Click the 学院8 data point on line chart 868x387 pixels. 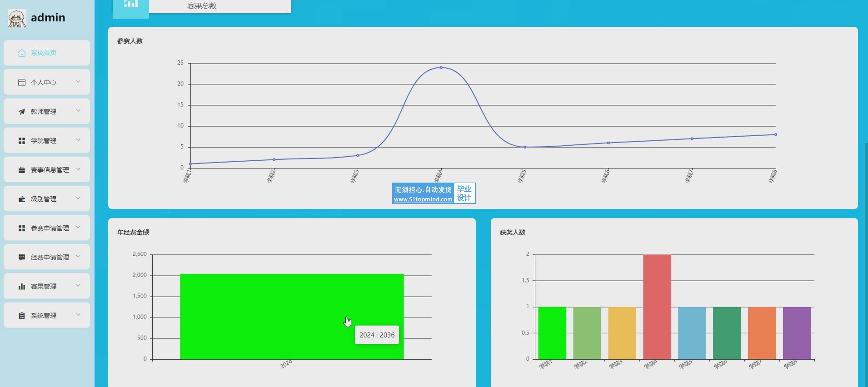click(x=776, y=134)
